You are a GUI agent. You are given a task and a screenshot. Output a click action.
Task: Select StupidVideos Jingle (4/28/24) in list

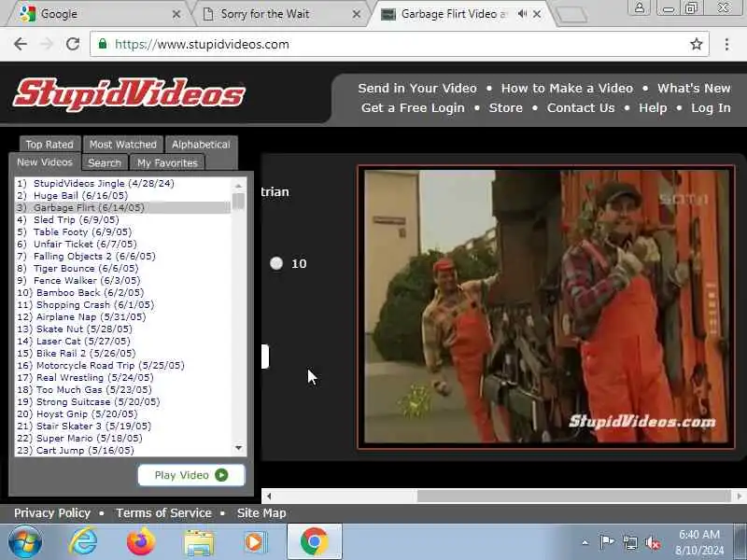[123, 183]
